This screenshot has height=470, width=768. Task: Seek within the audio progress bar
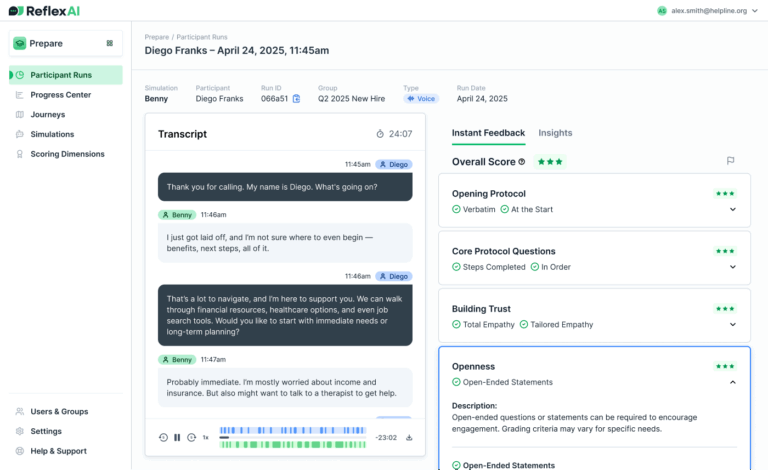click(292, 438)
